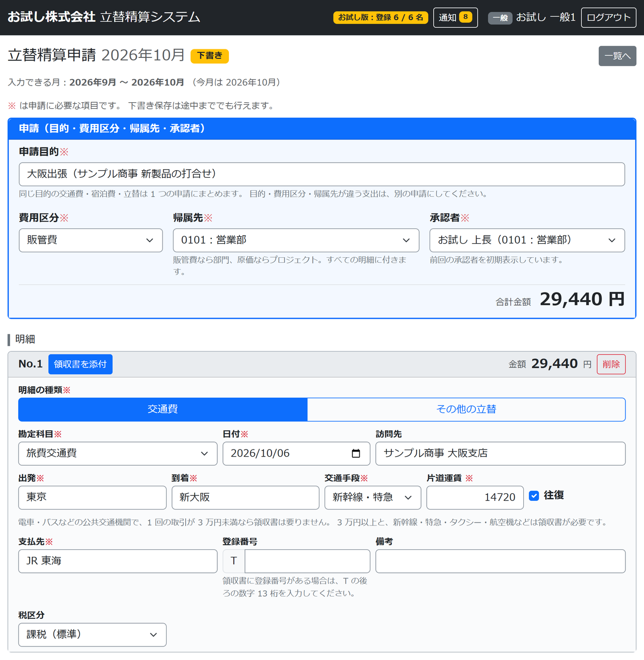Image resolution: width=644 pixels, height=660 pixels.
Task: Click the 一般 role badge in header
Action: [500, 18]
